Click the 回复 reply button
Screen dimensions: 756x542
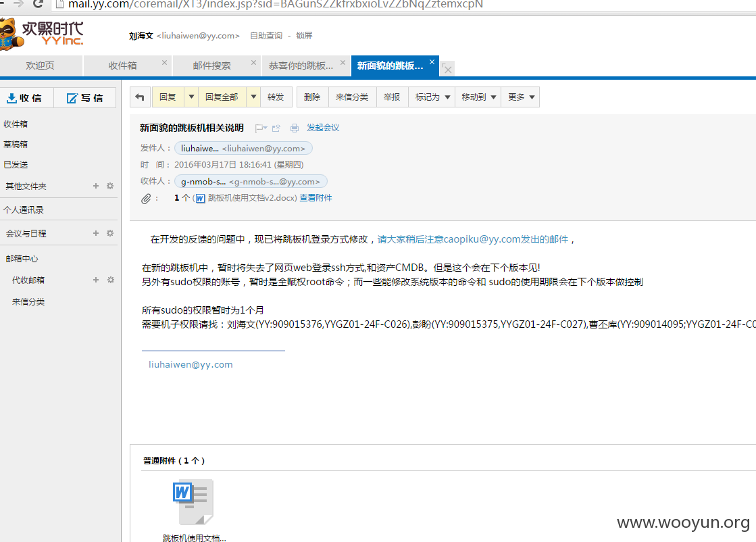click(168, 97)
